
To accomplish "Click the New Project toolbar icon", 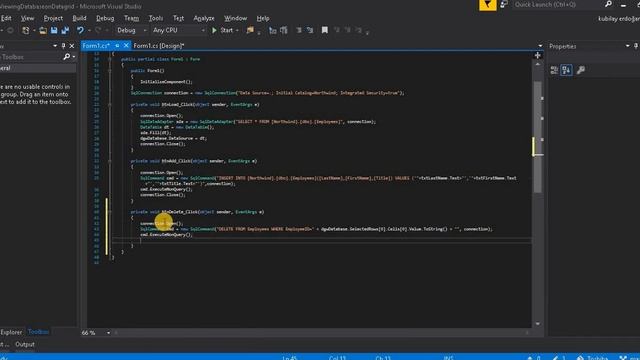I will 26,30.
